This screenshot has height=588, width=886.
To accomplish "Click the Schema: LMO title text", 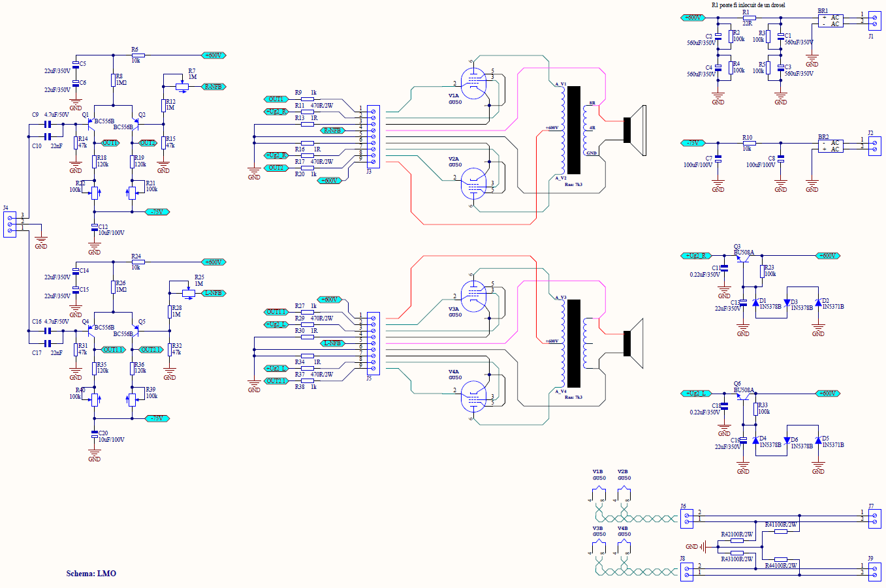I will 91,574.
